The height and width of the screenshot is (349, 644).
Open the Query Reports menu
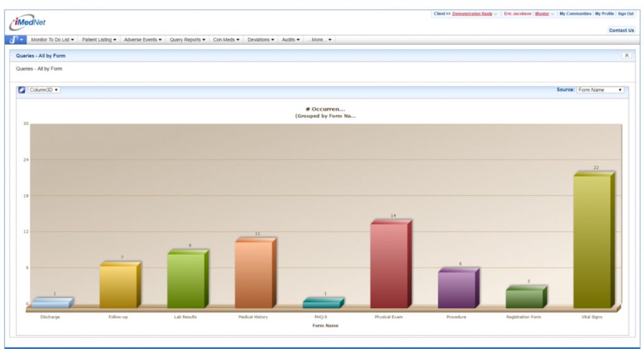188,40
